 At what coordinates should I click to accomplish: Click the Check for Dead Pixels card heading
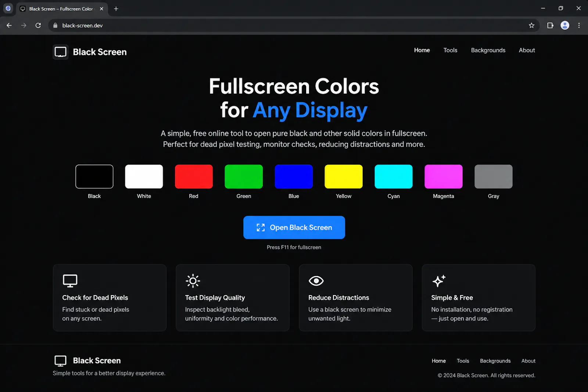pyautogui.click(x=95, y=298)
